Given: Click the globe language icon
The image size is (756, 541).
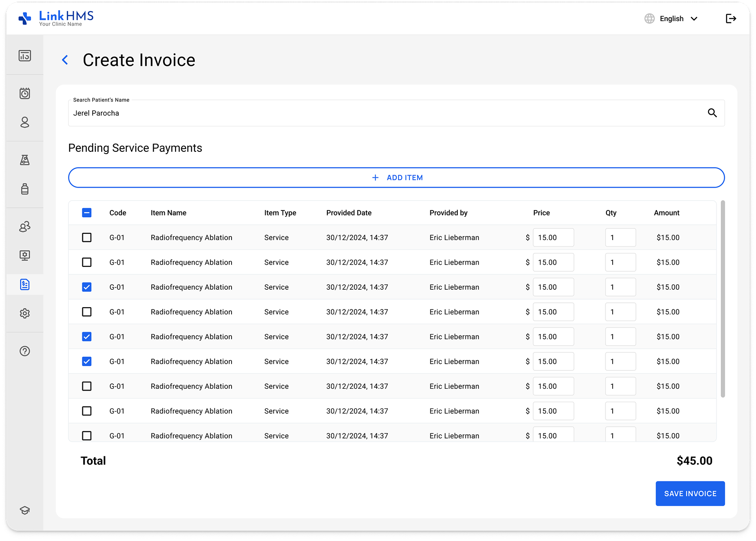Looking at the screenshot, I should pos(649,18).
